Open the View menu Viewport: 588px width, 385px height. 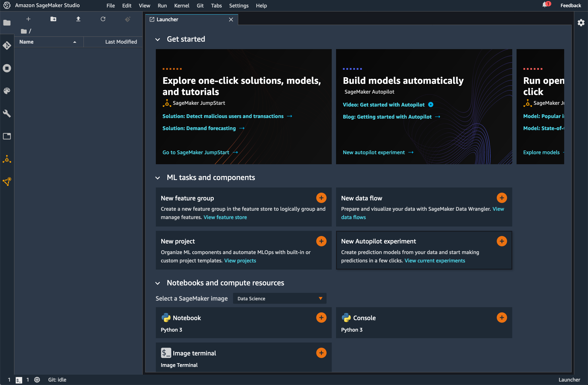pos(144,6)
